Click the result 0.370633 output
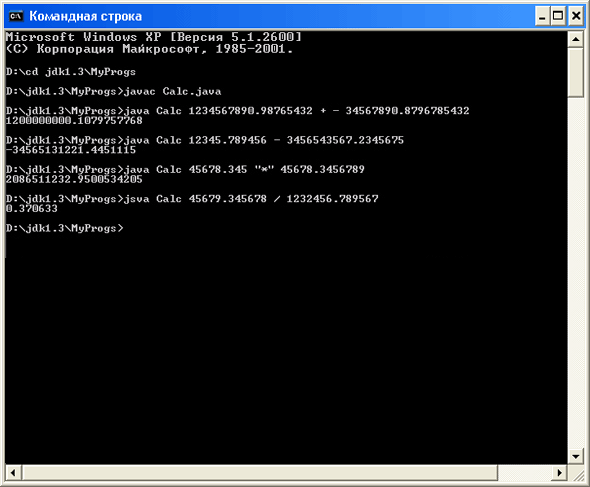Screen dimensions: 590x487 coord(32,208)
